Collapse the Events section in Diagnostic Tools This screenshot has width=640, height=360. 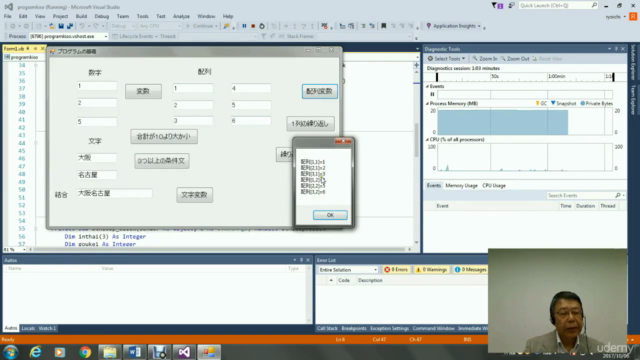[427, 87]
